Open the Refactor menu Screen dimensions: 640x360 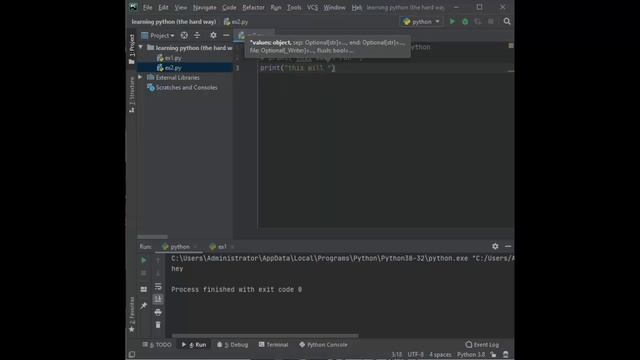click(253, 7)
